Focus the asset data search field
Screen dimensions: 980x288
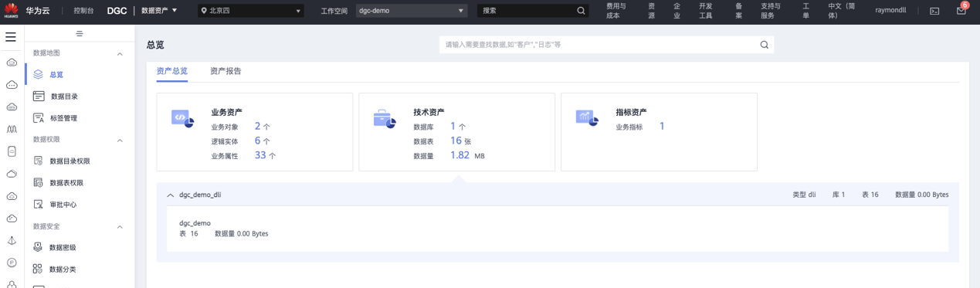click(x=599, y=45)
